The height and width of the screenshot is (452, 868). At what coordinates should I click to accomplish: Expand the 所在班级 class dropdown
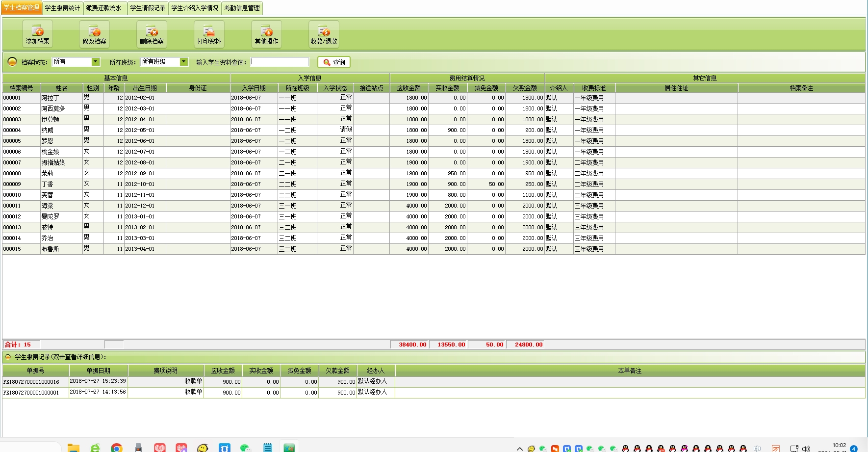[184, 62]
